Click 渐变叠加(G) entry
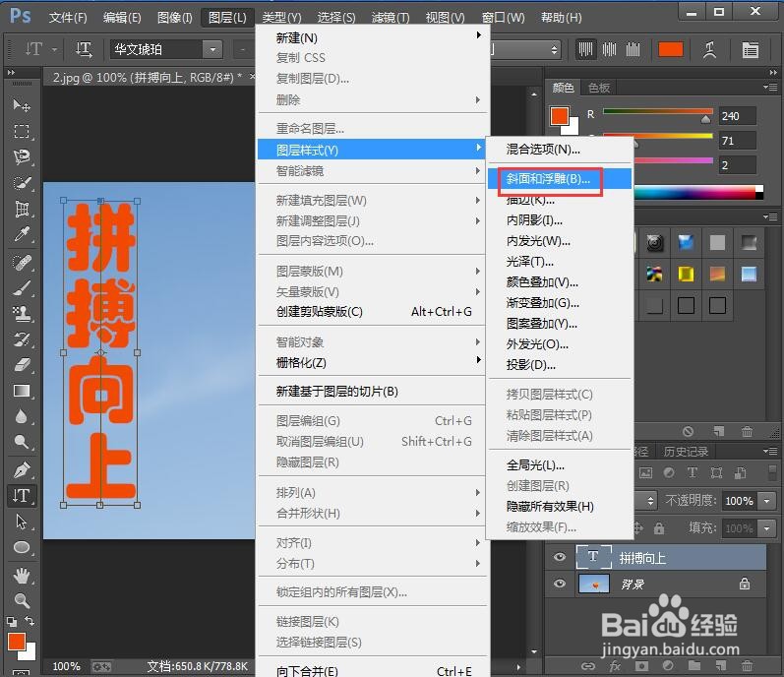 click(x=559, y=302)
